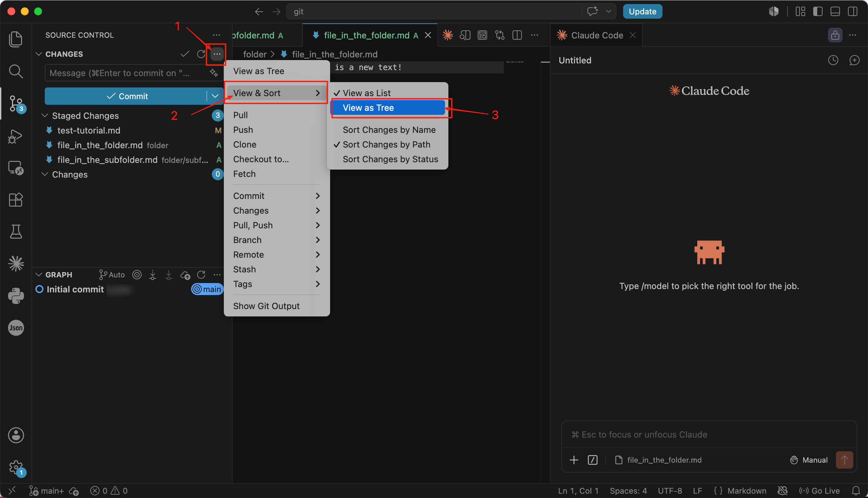The height and width of the screenshot is (498, 868).
Task: Focus the Claude Code prompt input
Action: (x=709, y=434)
